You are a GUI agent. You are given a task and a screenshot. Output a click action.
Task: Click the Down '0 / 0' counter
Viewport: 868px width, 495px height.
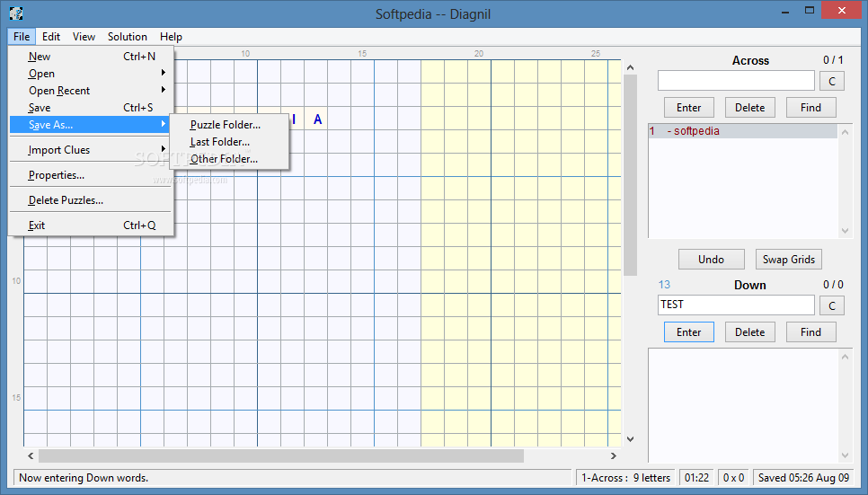[x=833, y=285]
